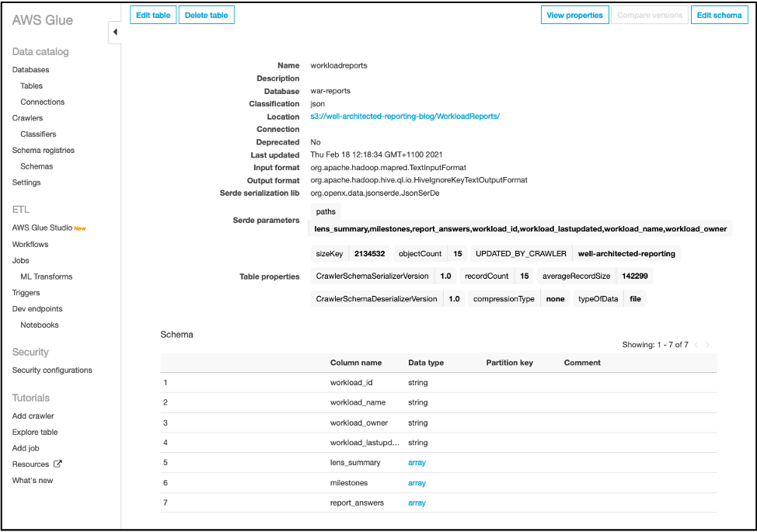This screenshot has width=757, height=532.
Task: View the milestones array data type
Action: [417, 482]
